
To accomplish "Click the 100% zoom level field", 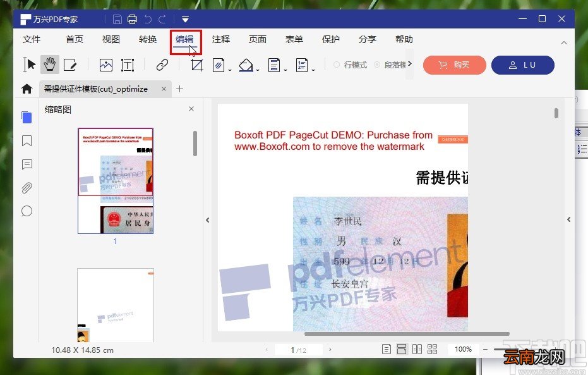I will (x=463, y=350).
